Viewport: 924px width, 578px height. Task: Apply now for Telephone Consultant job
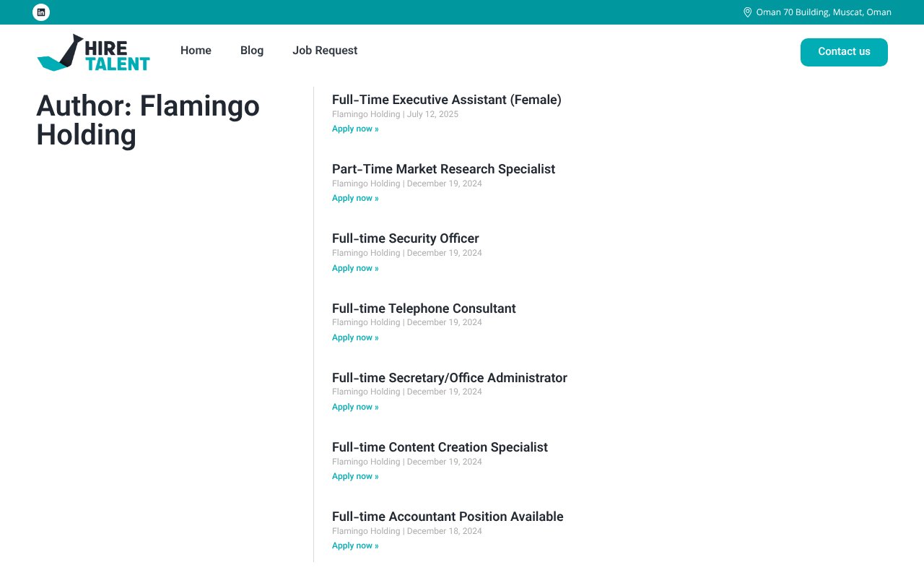355,337
